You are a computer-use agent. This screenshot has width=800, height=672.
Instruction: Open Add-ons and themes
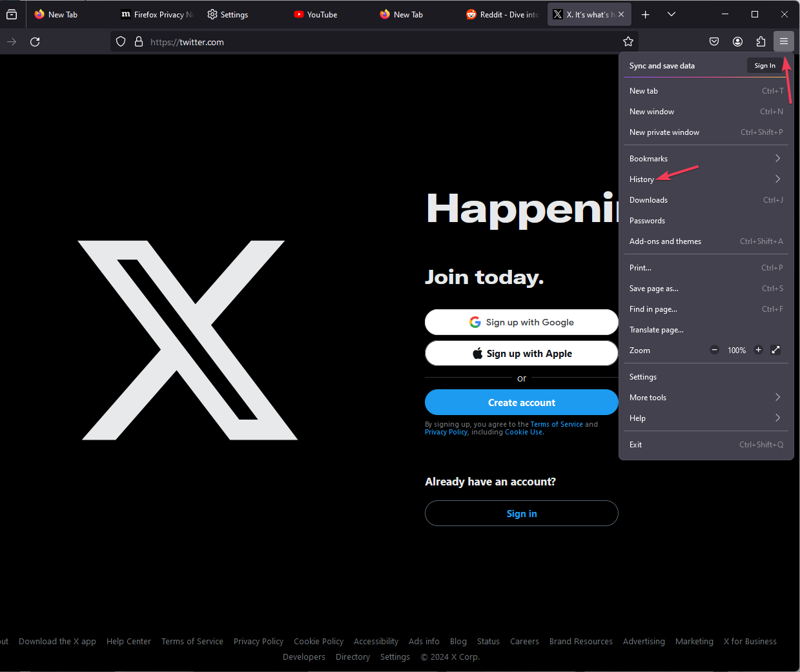tap(706, 241)
